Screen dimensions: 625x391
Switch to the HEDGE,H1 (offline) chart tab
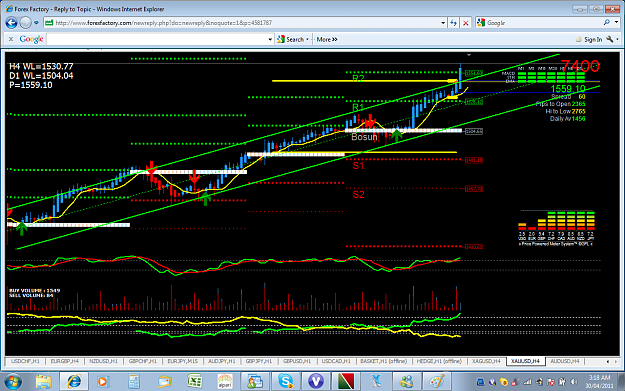coord(439,361)
